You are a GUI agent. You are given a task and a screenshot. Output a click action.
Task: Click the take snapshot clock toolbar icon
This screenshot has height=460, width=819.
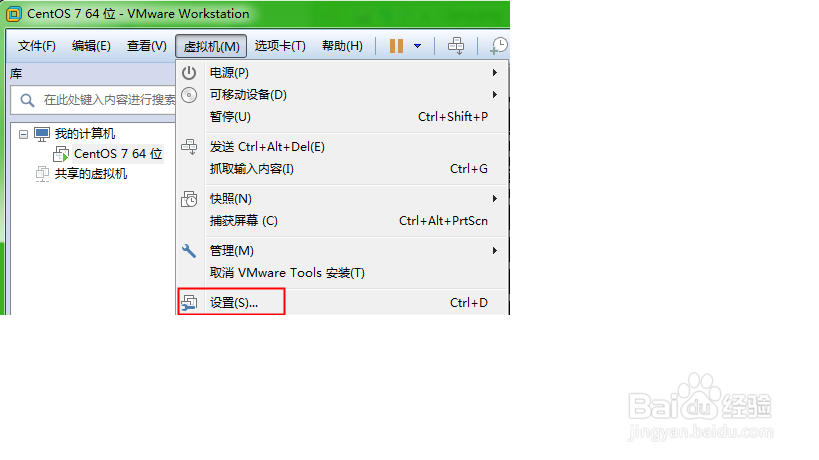[499, 46]
